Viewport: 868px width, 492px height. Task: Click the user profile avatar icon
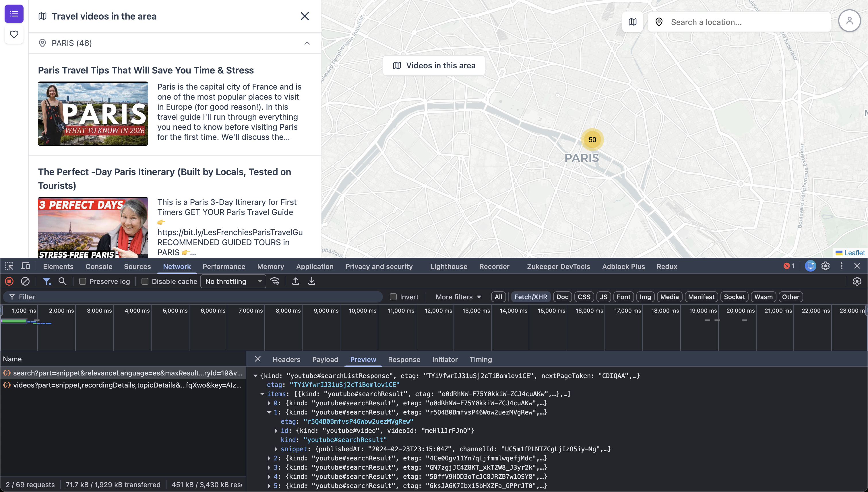[849, 21]
